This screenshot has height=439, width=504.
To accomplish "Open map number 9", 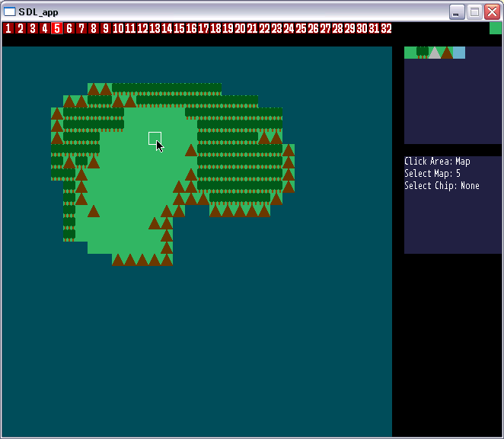I will (106, 28).
